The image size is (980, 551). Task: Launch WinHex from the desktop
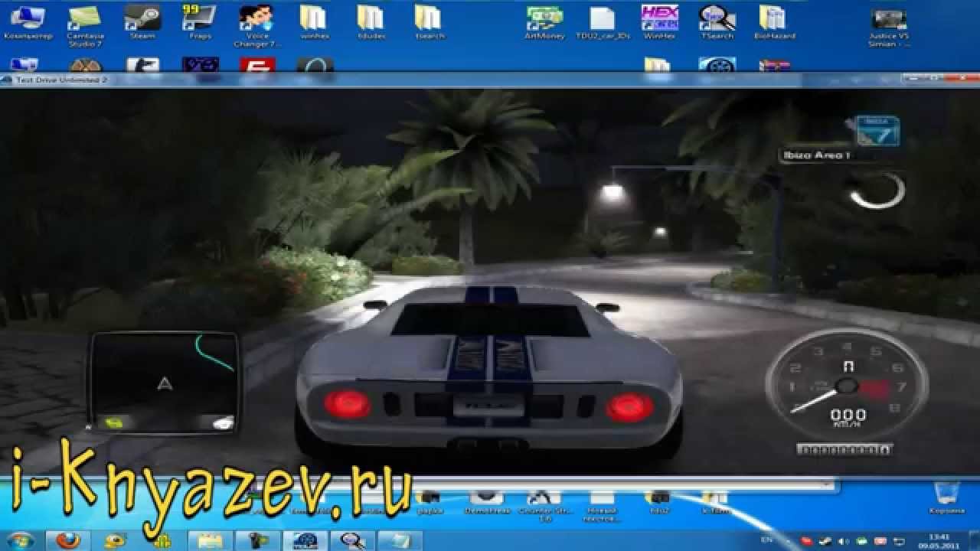(x=659, y=21)
